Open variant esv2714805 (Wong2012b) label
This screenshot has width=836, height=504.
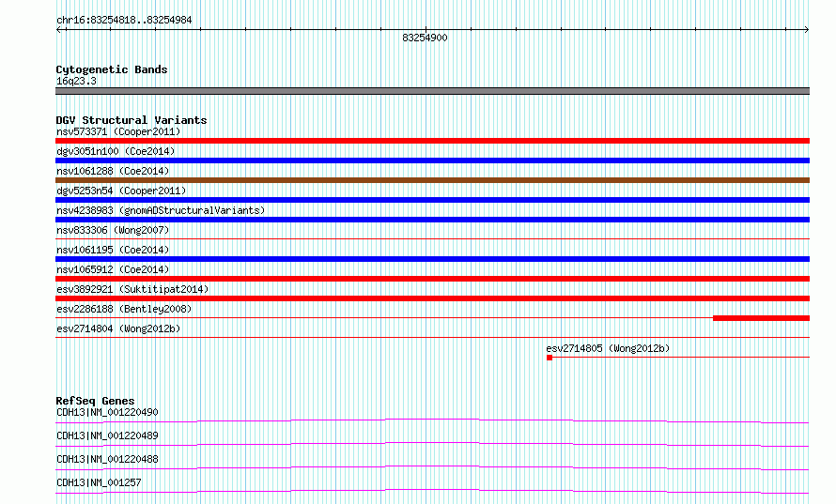click(608, 348)
